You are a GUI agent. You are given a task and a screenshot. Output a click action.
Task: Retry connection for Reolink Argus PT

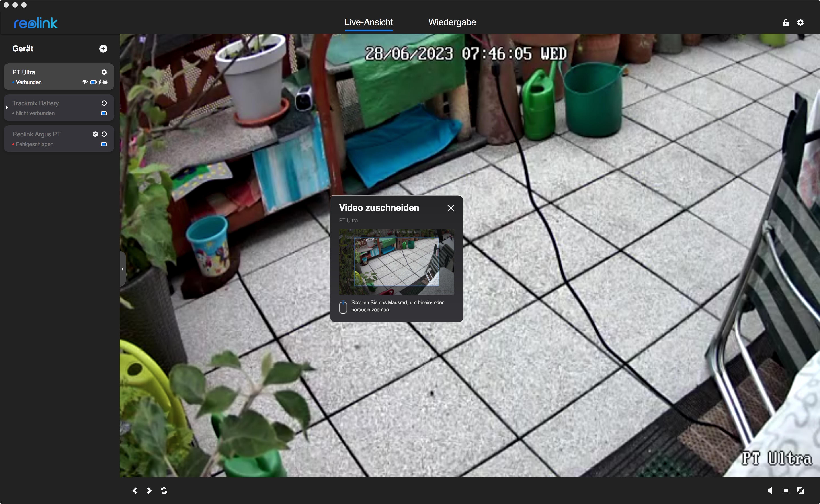pyautogui.click(x=104, y=134)
